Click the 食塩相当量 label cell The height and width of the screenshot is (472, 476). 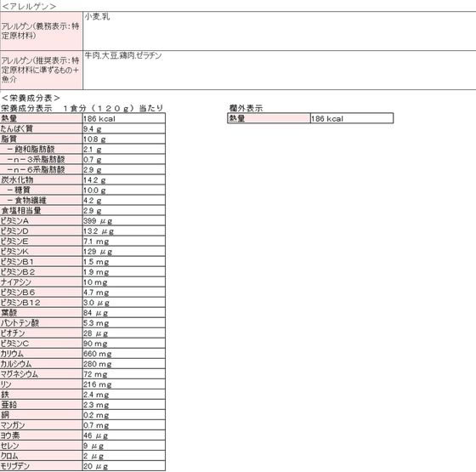[x=42, y=211]
